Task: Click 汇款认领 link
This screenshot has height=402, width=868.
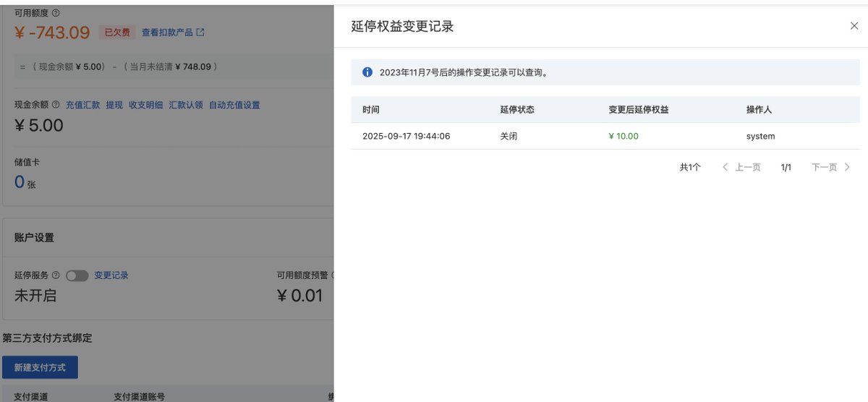Action: point(186,105)
